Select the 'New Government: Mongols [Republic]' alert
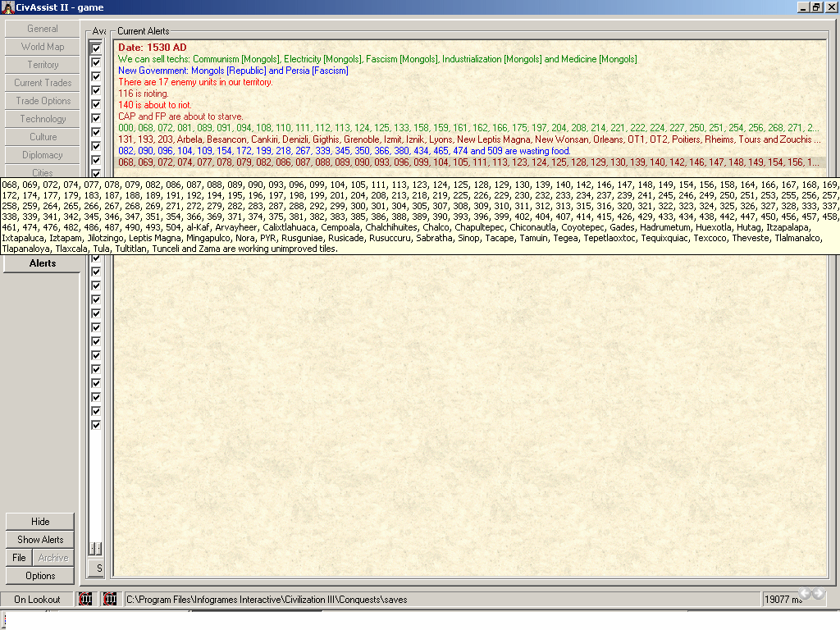 tap(233, 71)
